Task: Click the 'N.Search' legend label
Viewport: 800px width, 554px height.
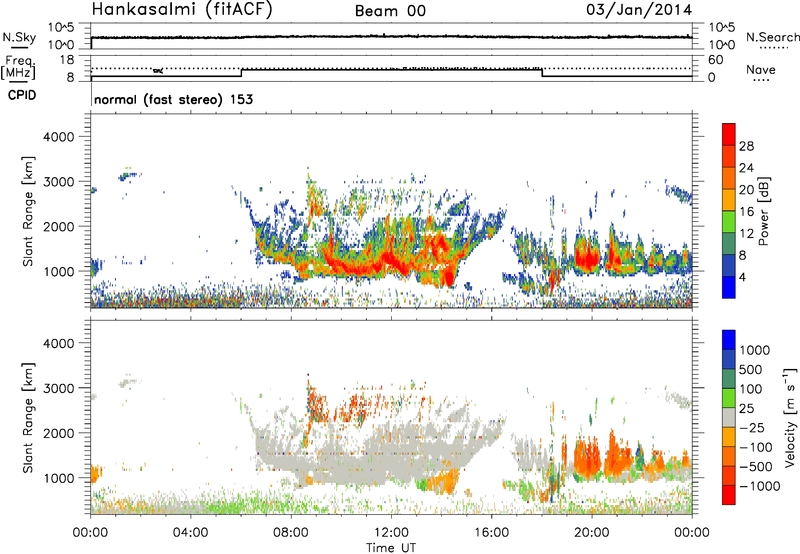Action: click(772, 37)
